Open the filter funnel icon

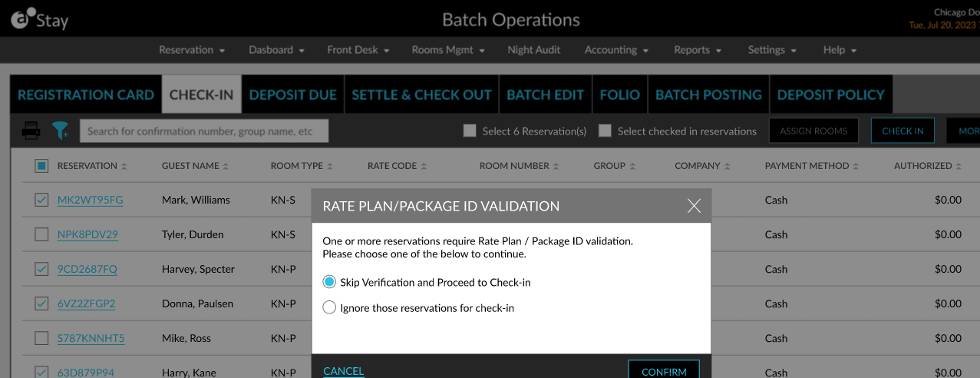tap(61, 131)
